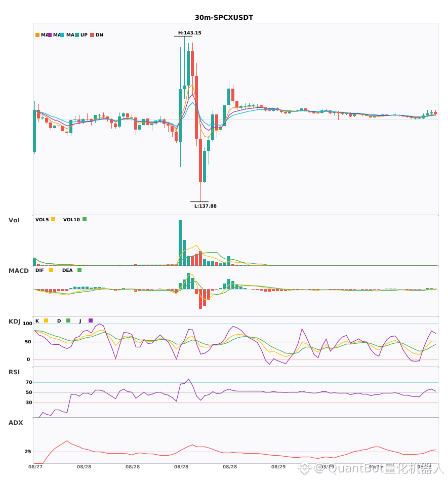Click the yellow K legend swatch
Screen dimensions: 448x481
pyautogui.click(x=46, y=320)
